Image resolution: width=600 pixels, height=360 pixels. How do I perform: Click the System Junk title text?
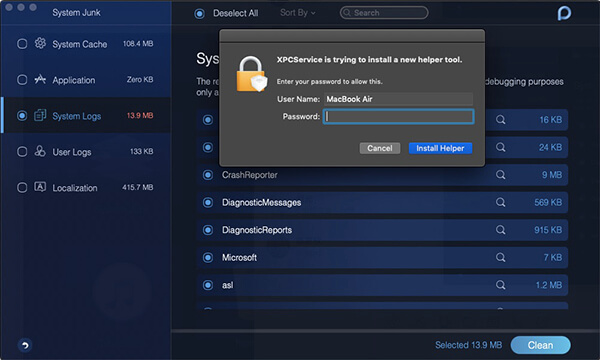76,13
